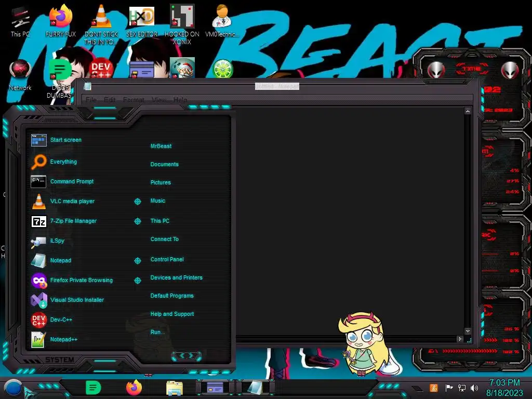Screen dimensions: 532x399
Task: Open Pictures from start menu right pane
Action: point(161,182)
